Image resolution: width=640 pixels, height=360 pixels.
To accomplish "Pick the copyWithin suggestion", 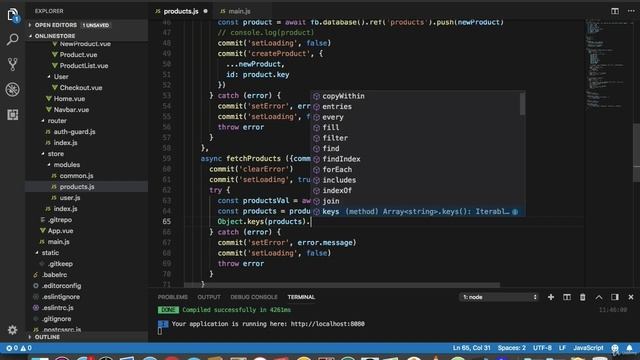I will tap(415, 96).
